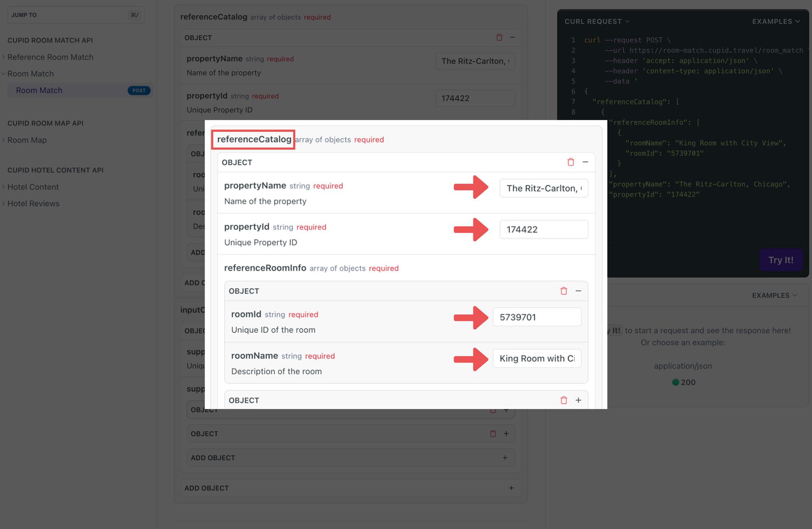Open the CURL REQUEST language dropdown
Viewport: 812px width, 529px height.
(597, 22)
